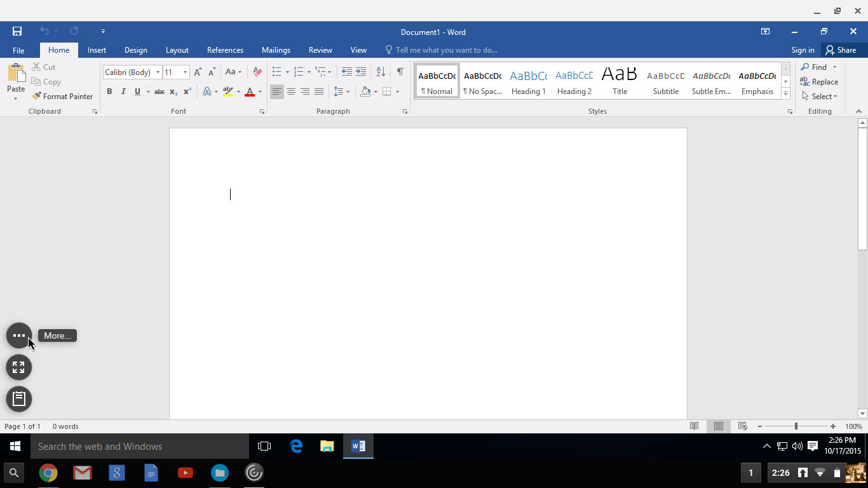Click Find in the Editing group
868x488 pixels.
point(813,67)
